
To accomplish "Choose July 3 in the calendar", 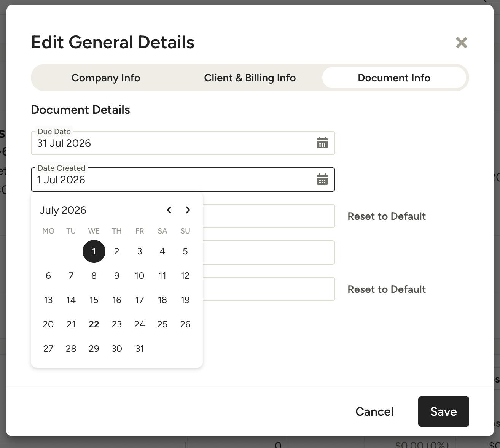I will (140, 251).
